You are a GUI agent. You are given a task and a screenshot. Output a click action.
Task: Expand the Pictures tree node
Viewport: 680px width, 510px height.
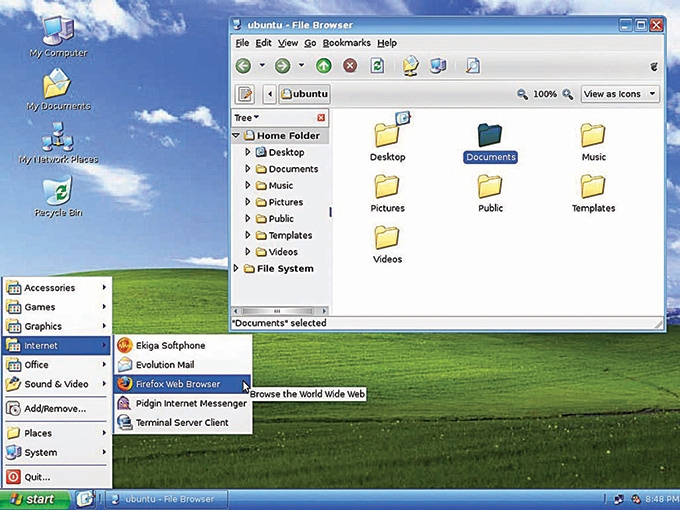pyautogui.click(x=248, y=202)
